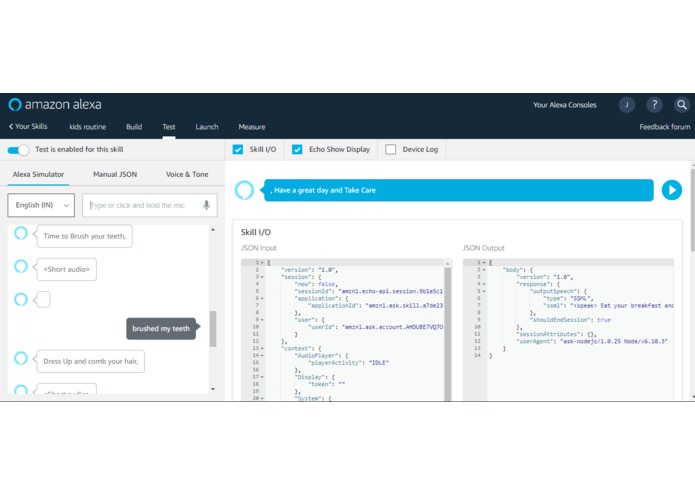
Task: Click the 'playerActivity' line in JSON Input
Action: (348, 362)
